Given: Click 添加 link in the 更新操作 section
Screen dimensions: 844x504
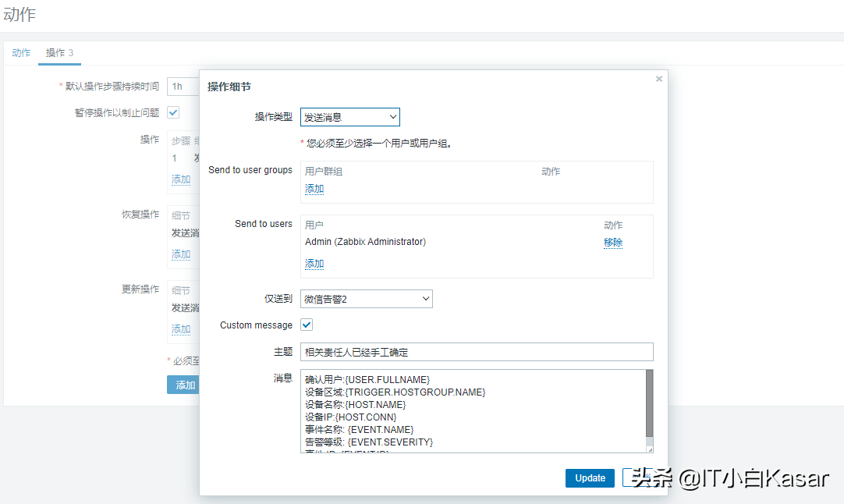Looking at the screenshot, I should point(181,329).
